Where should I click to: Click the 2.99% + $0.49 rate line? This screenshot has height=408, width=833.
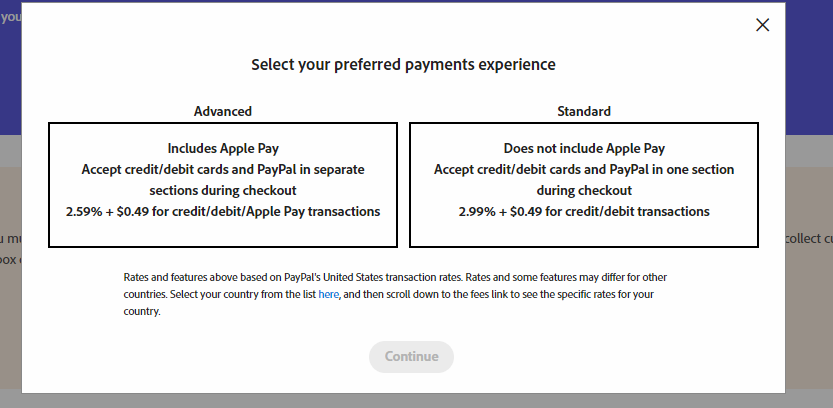click(x=584, y=211)
